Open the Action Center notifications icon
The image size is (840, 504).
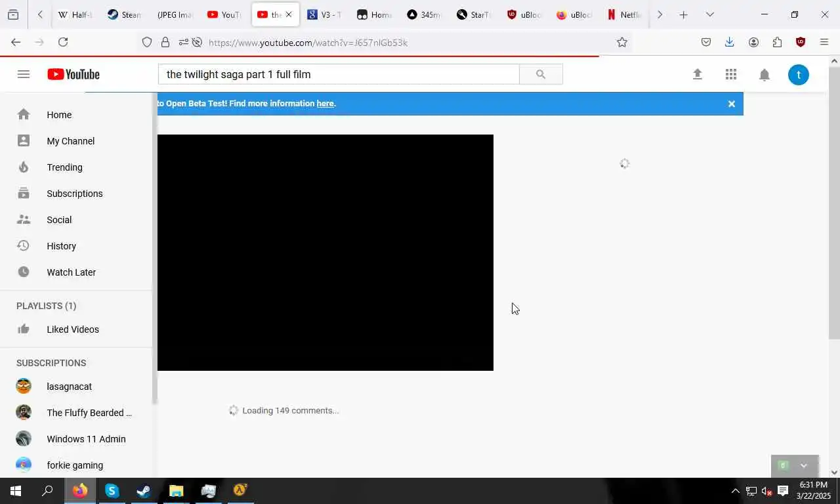[783, 491]
